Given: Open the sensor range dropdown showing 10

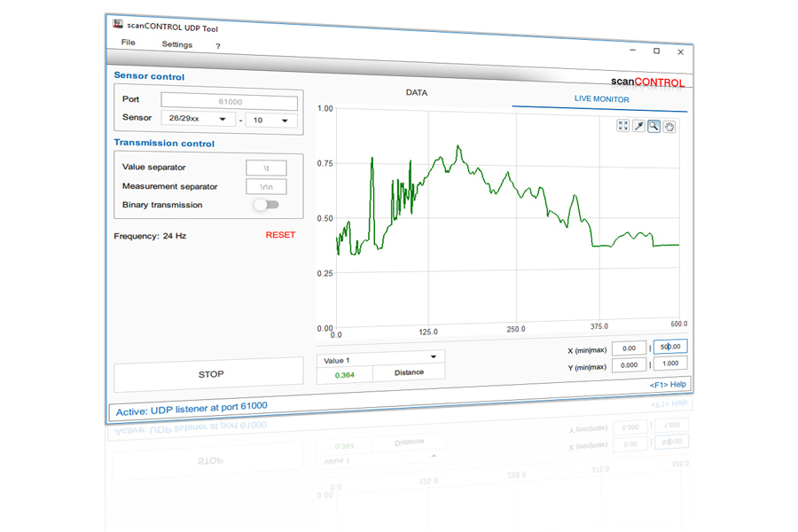Looking at the screenshot, I should pyautogui.click(x=270, y=120).
